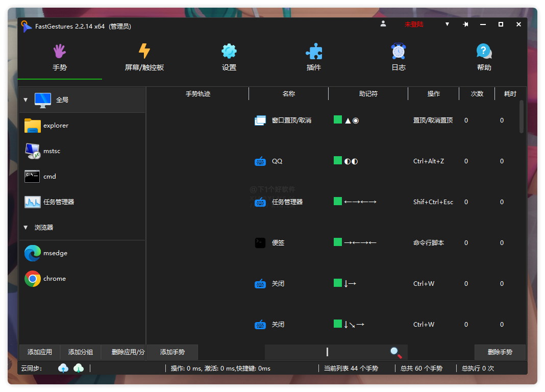Click the user account icon
Image resolution: width=545 pixels, height=392 pixels.
pos(383,24)
